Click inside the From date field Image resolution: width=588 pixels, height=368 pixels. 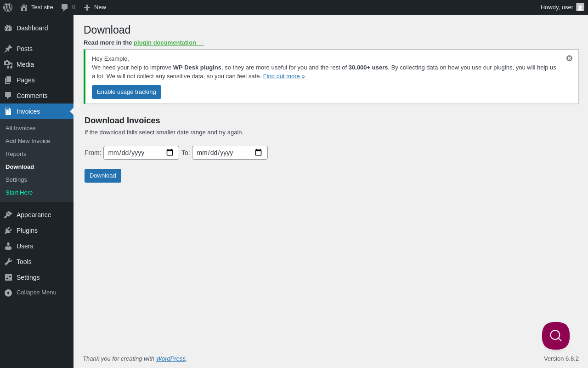pos(133,153)
